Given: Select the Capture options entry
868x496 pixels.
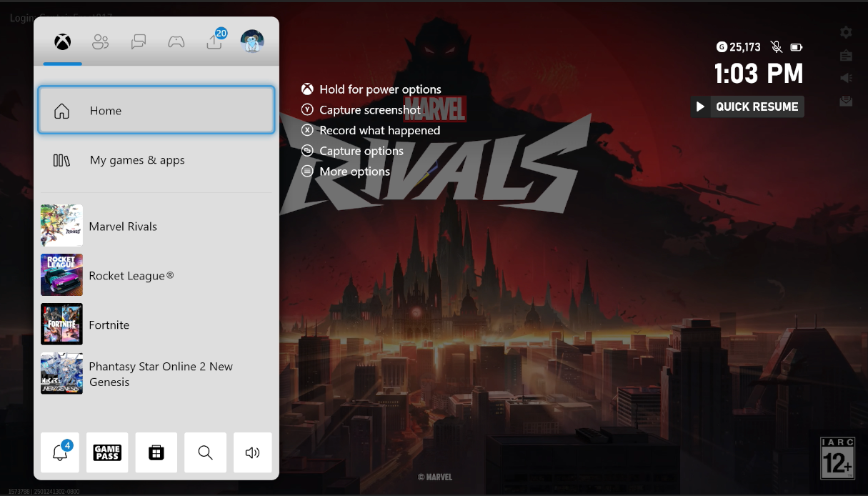Looking at the screenshot, I should click(361, 151).
